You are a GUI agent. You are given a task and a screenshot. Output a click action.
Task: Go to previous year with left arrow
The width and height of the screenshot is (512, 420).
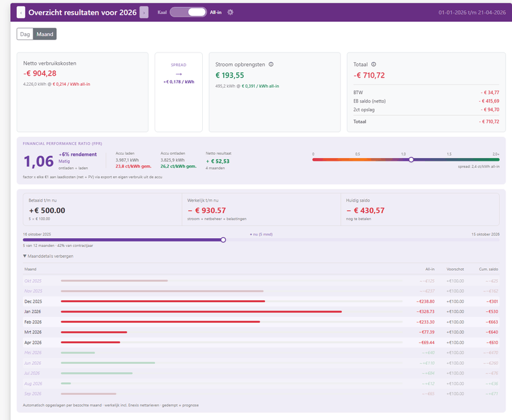tap(21, 12)
